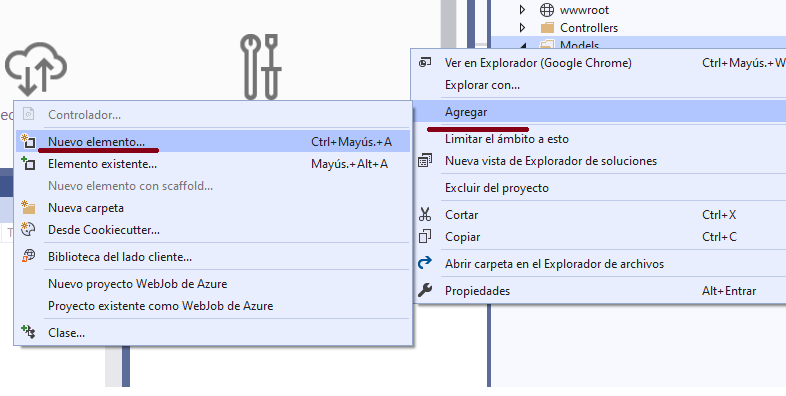The width and height of the screenshot is (786, 396).
Task: Open Abrir carpeta en el Explorador de archivos
Action: pos(600,264)
